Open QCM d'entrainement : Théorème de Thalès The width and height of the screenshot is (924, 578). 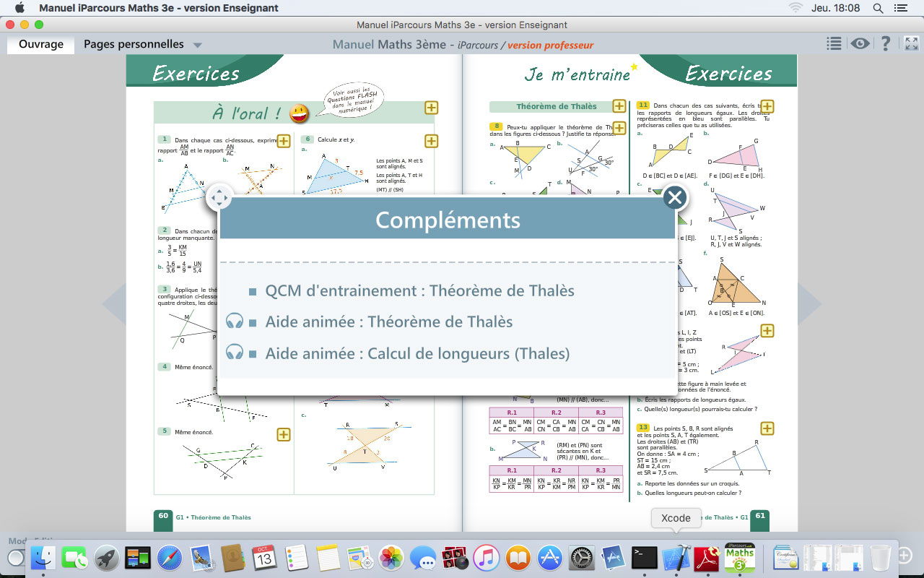[x=419, y=291]
